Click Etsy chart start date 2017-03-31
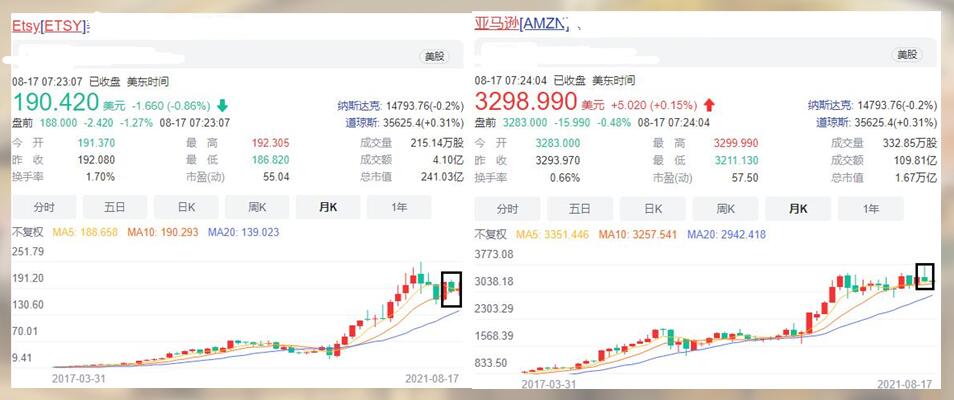The image size is (954, 400). coord(81,378)
